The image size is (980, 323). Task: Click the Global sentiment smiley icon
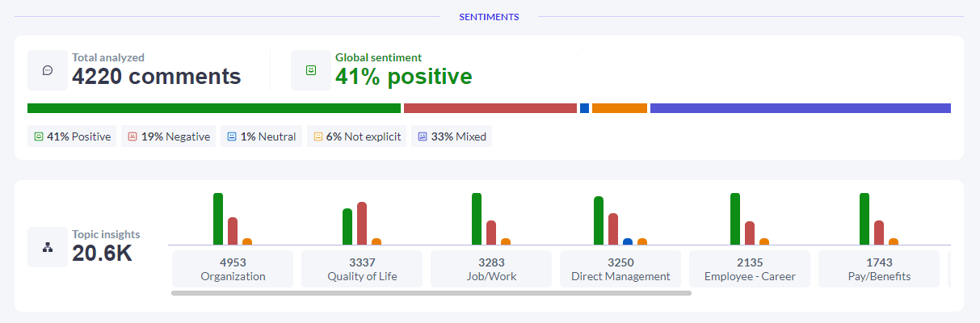pos(311,70)
